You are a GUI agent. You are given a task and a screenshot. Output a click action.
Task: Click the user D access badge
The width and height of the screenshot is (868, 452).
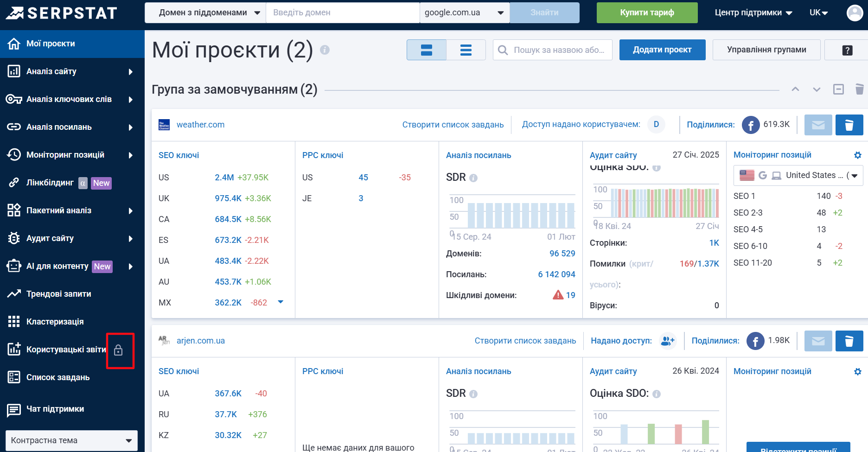[x=656, y=124]
